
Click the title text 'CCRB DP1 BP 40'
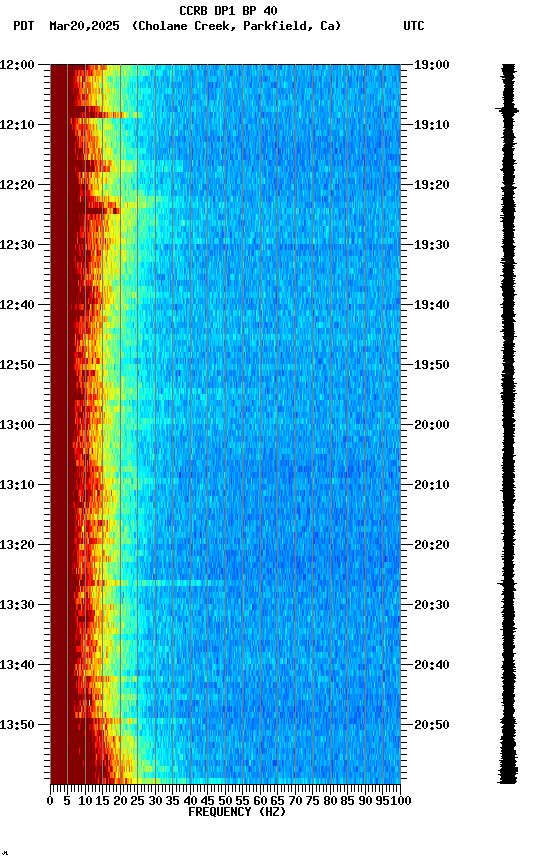pos(228,10)
